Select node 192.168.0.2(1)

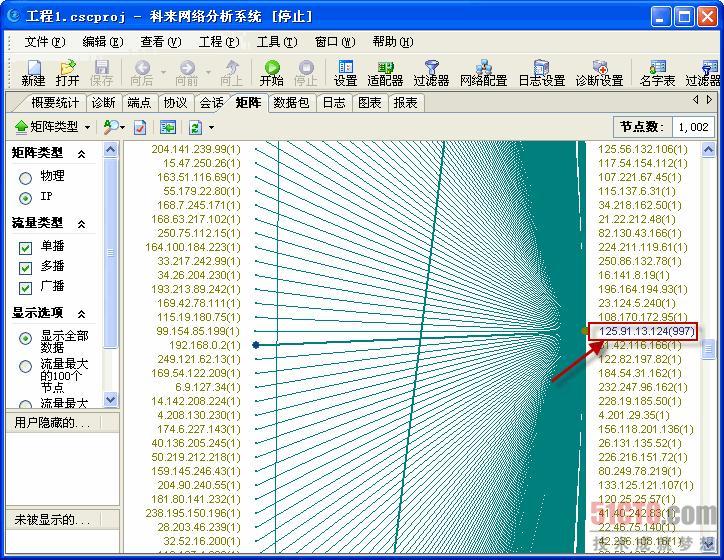coord(205,345)
